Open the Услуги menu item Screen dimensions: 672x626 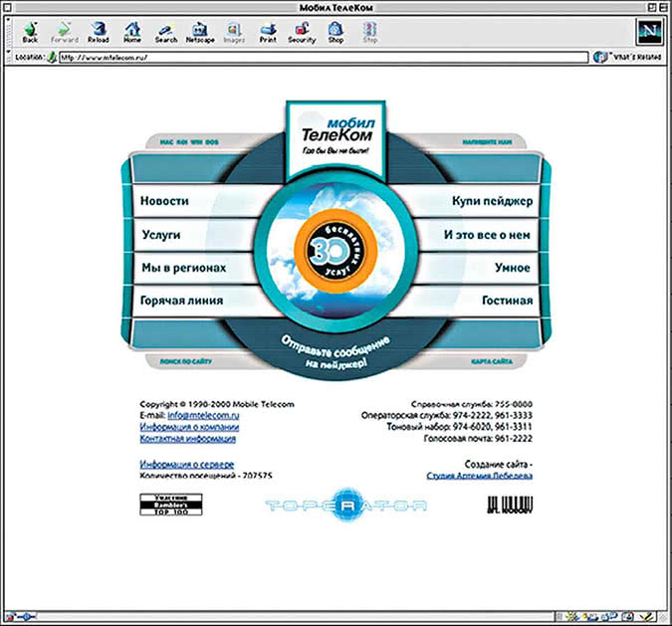(x=161, y=235)
